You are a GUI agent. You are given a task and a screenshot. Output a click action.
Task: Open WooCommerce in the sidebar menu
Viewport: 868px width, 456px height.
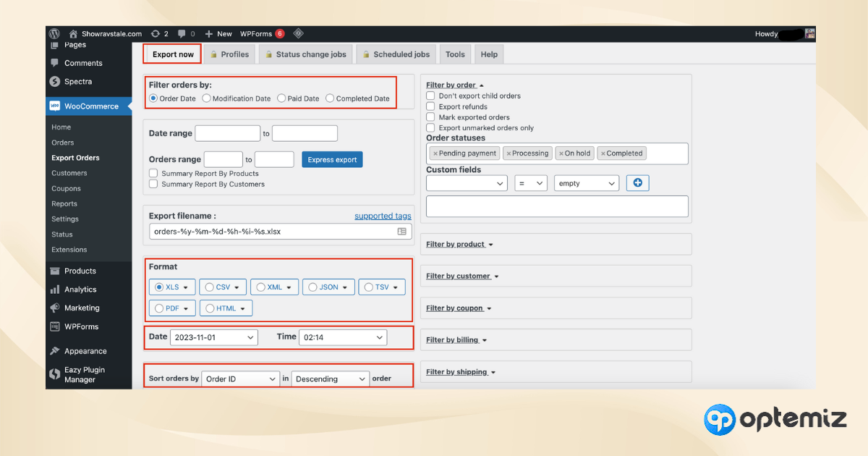pos(90,106)
